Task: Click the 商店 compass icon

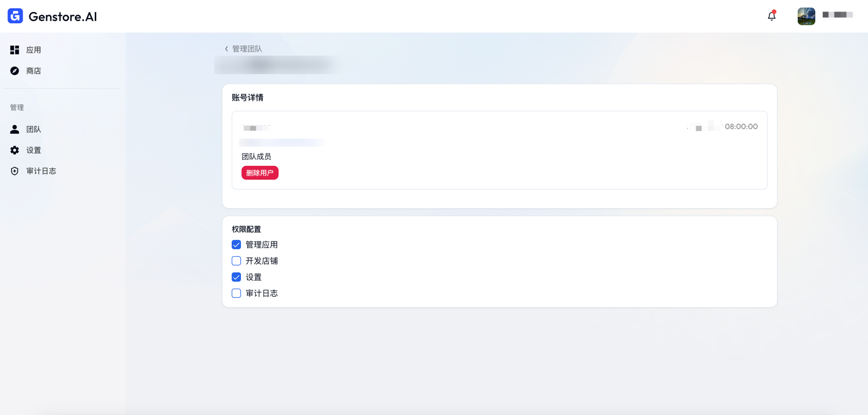Action: pyautogui.click(x=14, y=71)
